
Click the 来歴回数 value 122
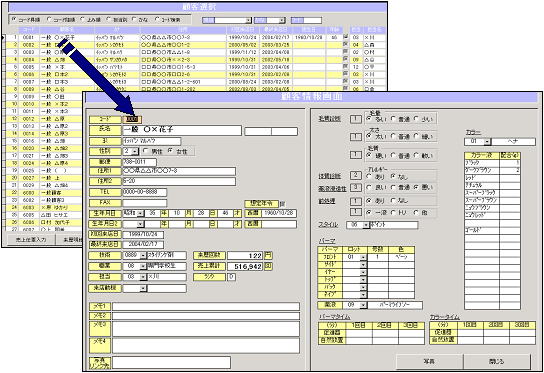click(x=245, y=256)
